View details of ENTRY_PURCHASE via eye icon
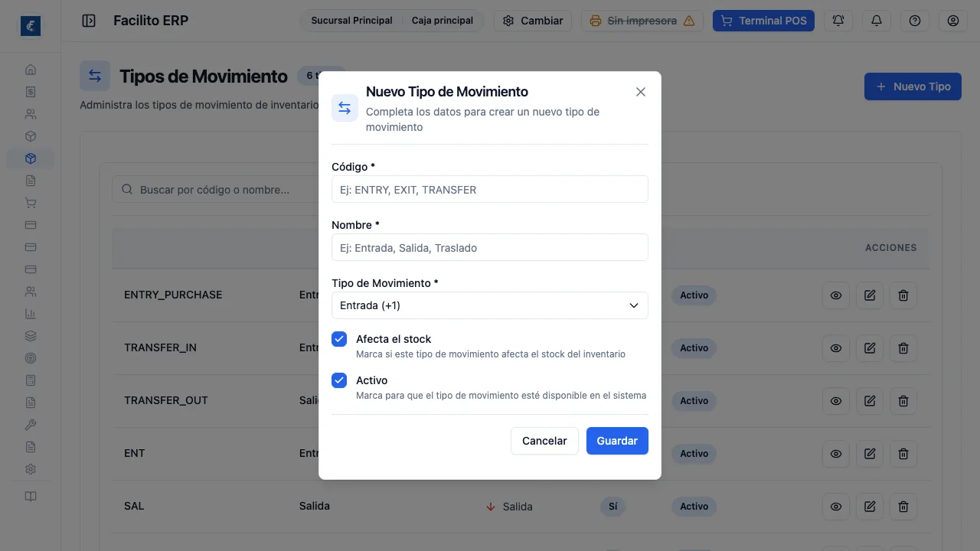Viewport: 980px width, 551px height. [x=836, y=295]
